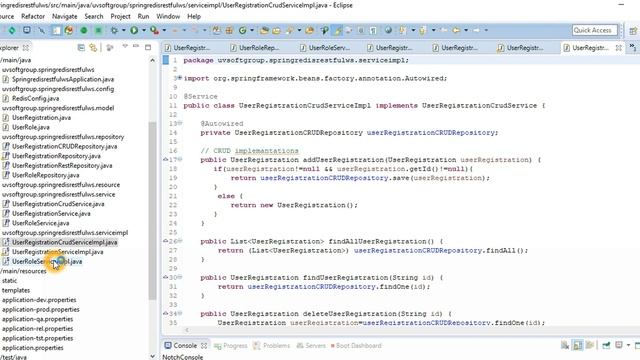640x360 pixels.
Task: Open the Help menu
Action: click(194, 16)
